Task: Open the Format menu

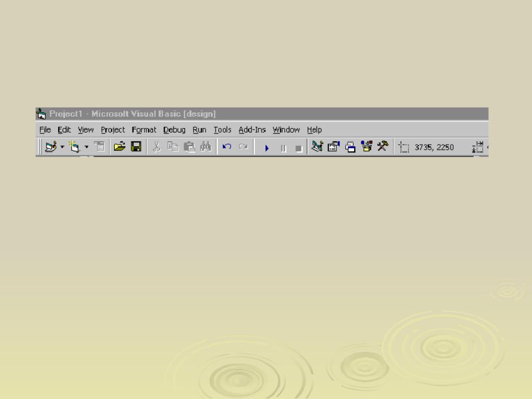Action: [x=144, y=130]
